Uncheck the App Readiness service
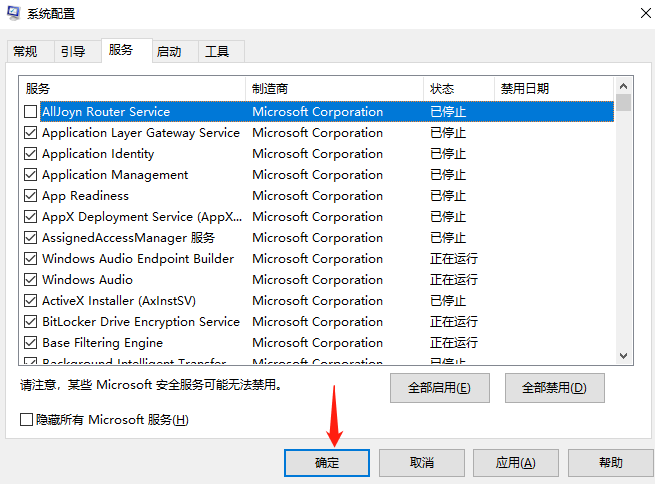 (31, 196)
